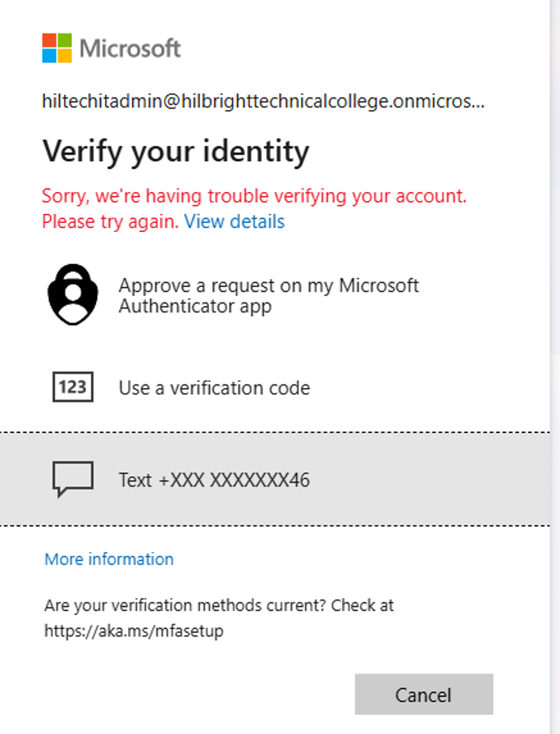Open View details error link
Screen dimensions: 560x734
234,221
